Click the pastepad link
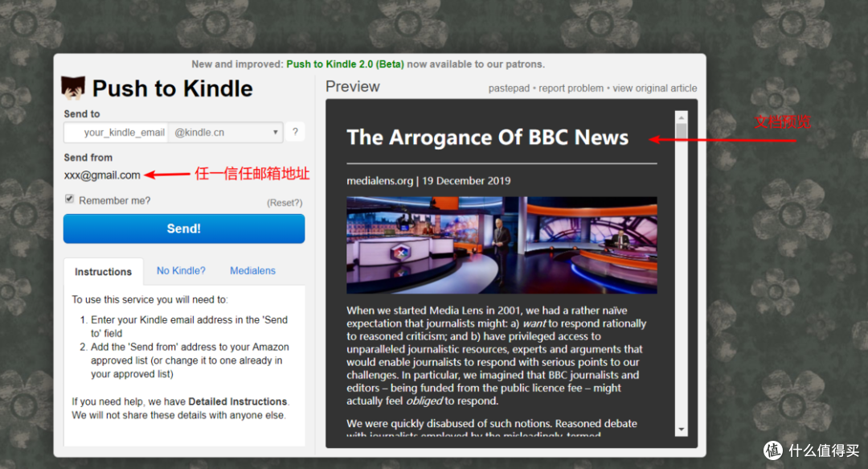Screen dimensions: 868x469 pyautogui.click(x=509, y=88)
